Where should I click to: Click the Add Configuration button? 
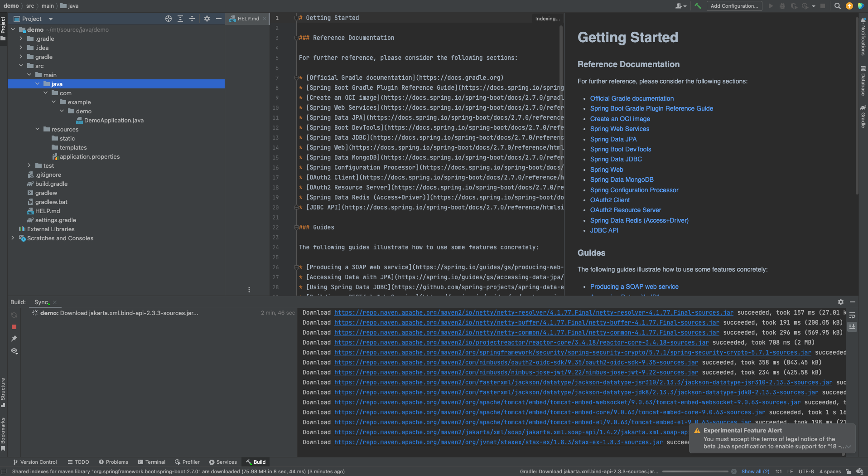[734, 6]
